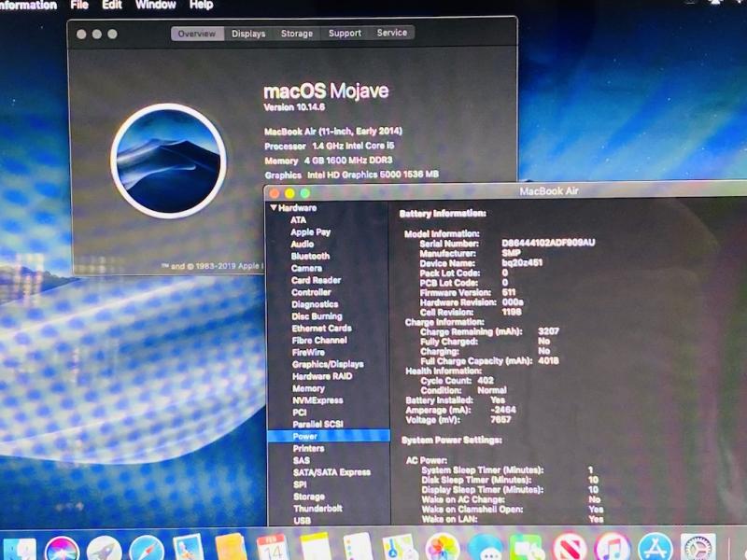Launch Siri from the Dock

point(62,550)
